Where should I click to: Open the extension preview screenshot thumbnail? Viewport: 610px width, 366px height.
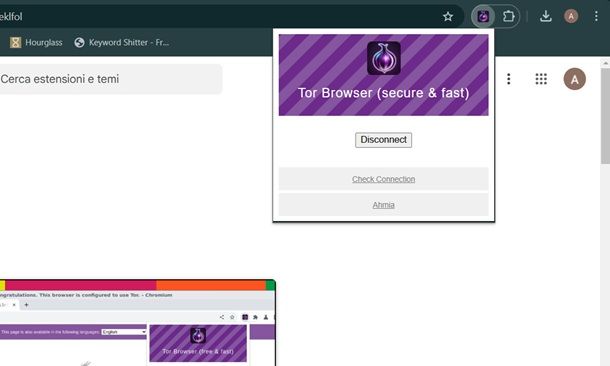click(x=137, y=322)
